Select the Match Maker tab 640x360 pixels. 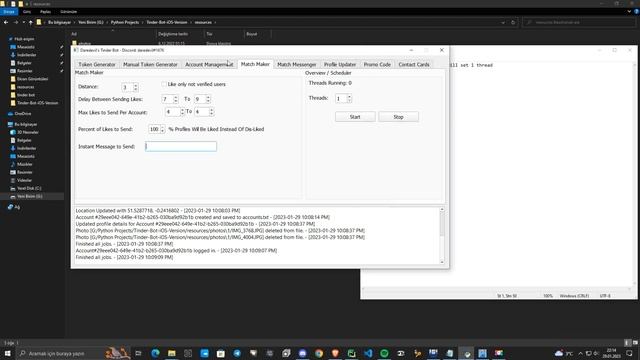(x=255, y=64)
